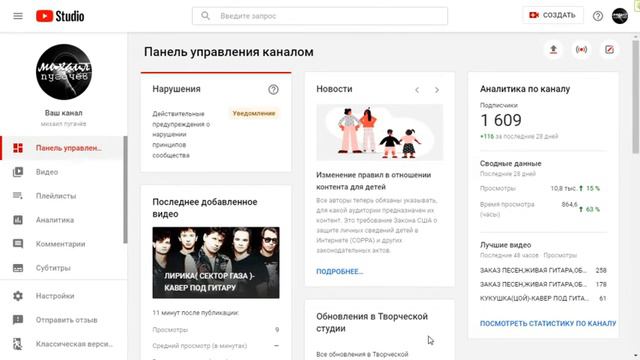Click the Подробнее link in Новости
Image resolution: width=640 pixels, height=360 pixels.
click(x=340, y=271)
